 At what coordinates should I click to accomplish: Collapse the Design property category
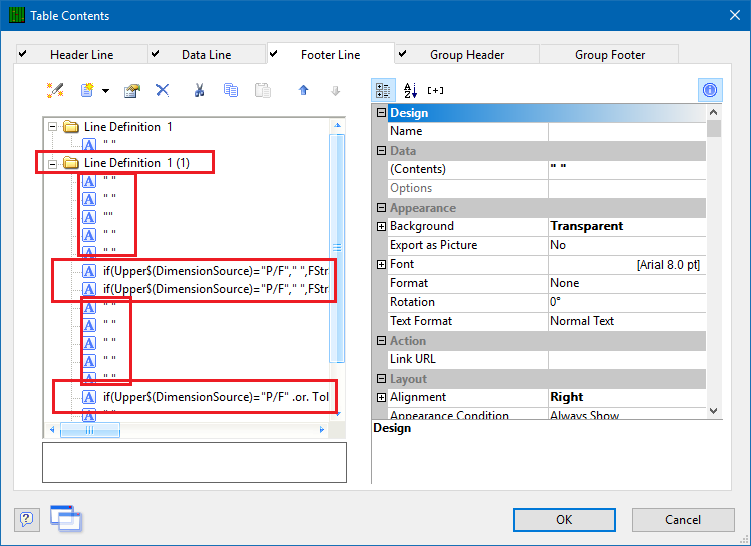[381, 113]
